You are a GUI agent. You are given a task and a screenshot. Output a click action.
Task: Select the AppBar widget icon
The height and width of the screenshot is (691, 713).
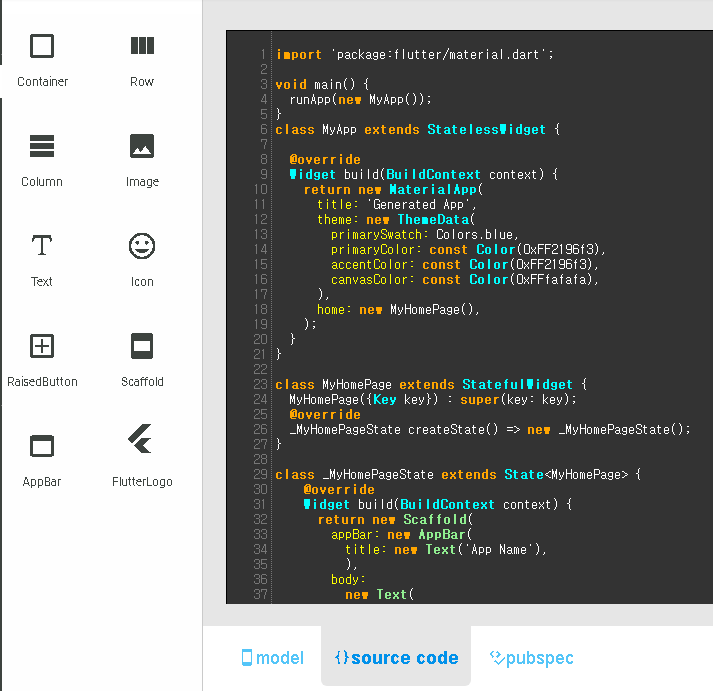coord(42,446)
